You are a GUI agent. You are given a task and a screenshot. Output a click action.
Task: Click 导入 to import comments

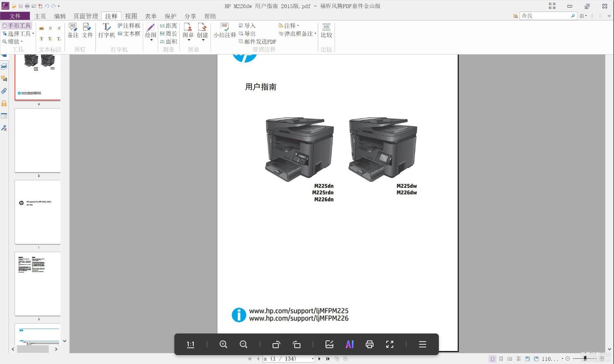click(x=247, y=26)
